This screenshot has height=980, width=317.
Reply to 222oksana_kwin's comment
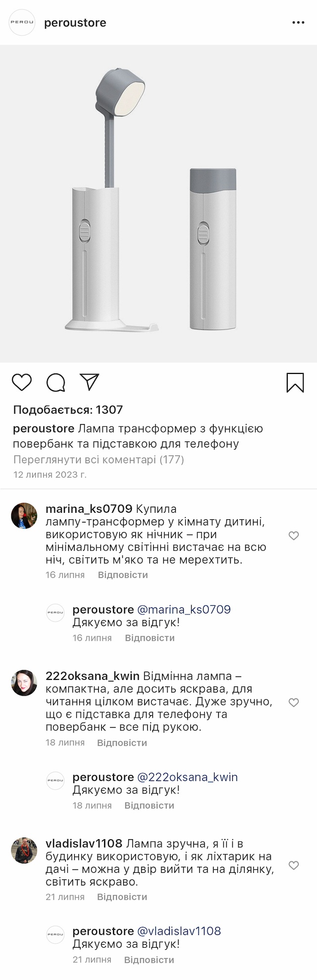click(x=122, y=742)
